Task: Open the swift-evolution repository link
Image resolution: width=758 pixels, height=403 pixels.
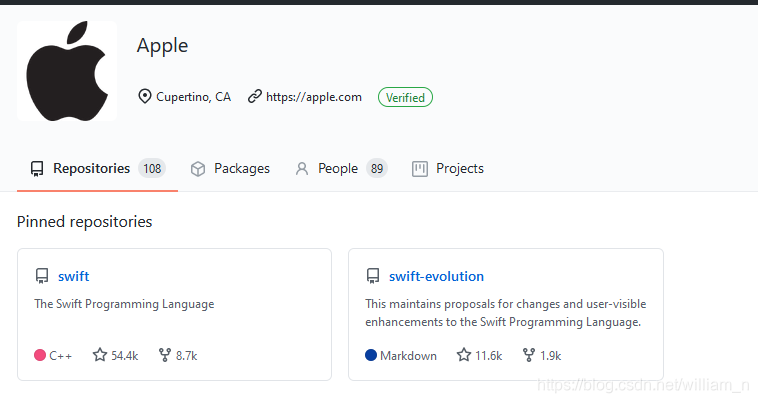Action: pyautogui.click(x=436, y=276)
